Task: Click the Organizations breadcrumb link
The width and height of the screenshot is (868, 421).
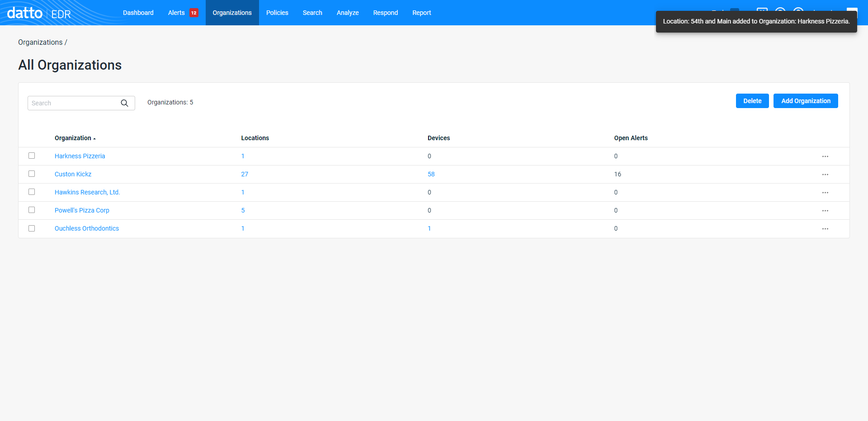Action: (x=40, y=42)
